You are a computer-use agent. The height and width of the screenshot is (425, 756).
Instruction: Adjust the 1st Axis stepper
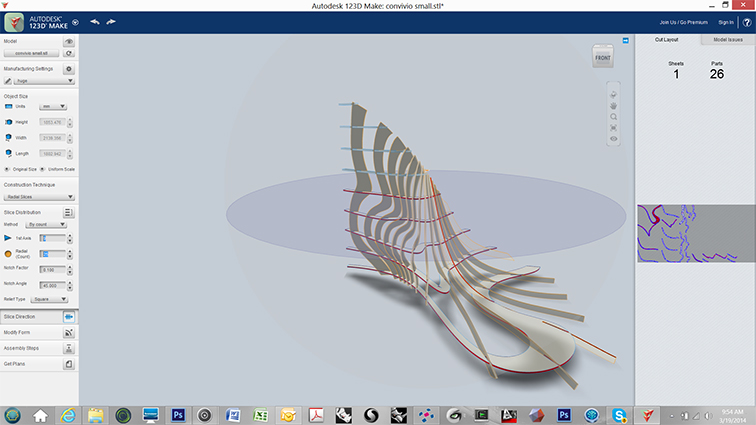(70, 238)
